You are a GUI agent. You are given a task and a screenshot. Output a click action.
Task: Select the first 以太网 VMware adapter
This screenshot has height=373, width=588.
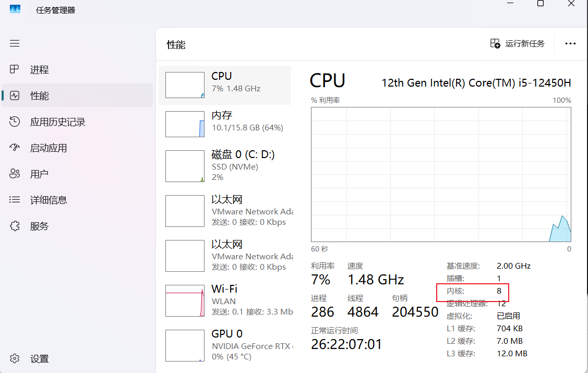click(x=225, y=211)
